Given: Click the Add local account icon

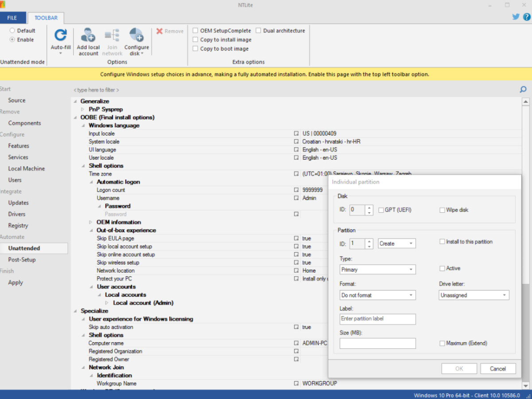Looking at the screenshot, I should coord(88,35).
